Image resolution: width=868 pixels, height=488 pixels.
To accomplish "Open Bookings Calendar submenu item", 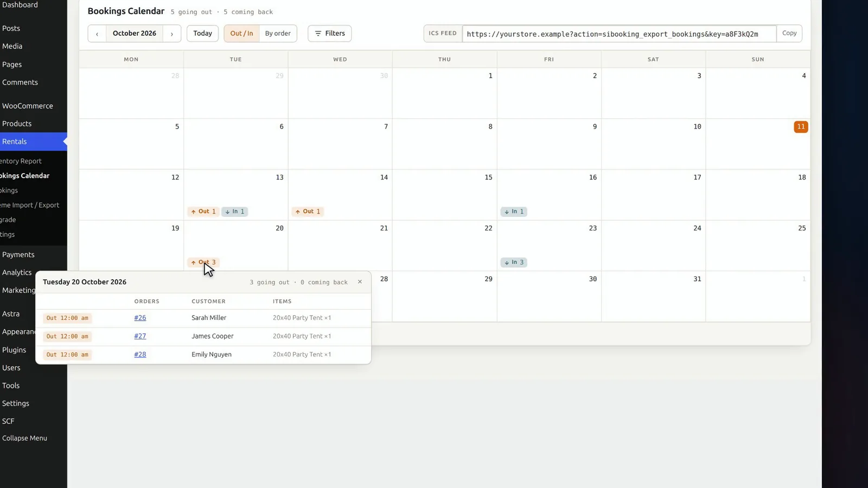I will pyautogui.click(x=25, y=176).
